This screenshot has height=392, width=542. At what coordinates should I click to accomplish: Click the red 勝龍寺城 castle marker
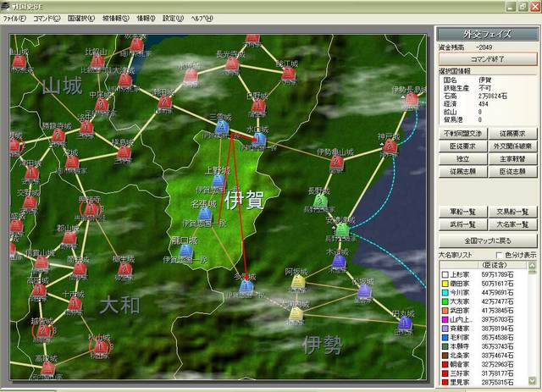58,136
